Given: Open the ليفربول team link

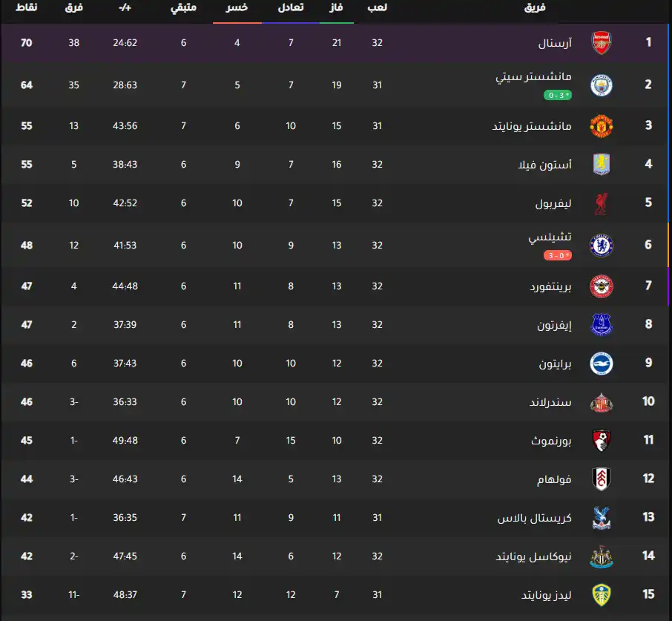Looking at the screenshot, I should click(553, 204).
